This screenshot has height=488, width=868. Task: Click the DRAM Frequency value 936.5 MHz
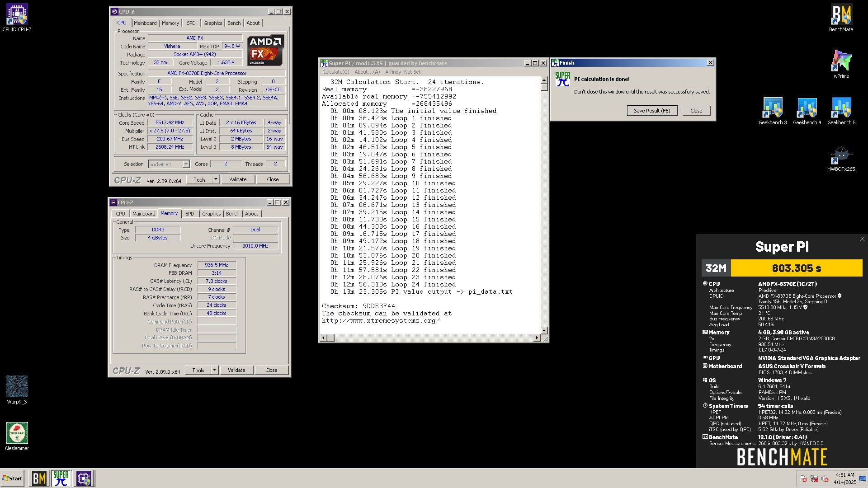click(x=217, y=265)
